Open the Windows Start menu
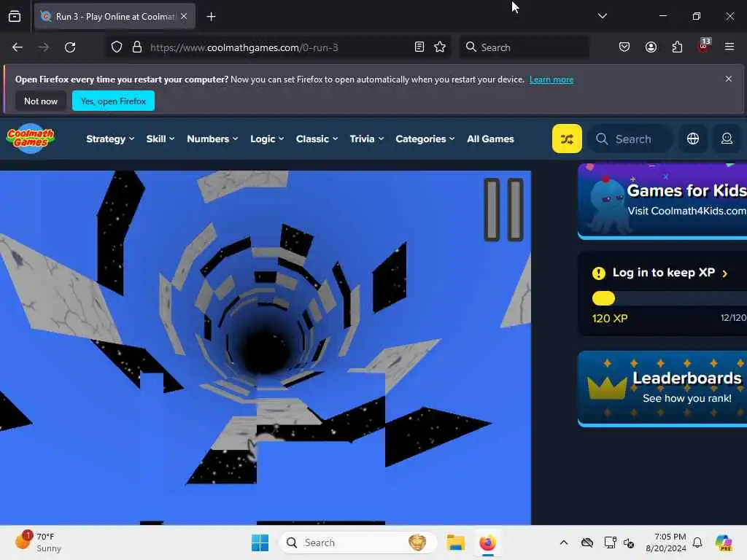Viewport: 747px width, 560px height. (x=260, y=542)
